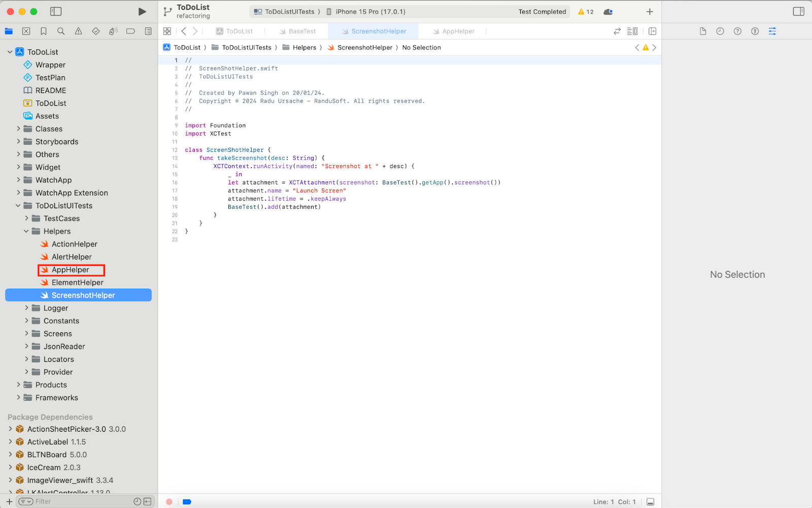View the 12 warnings indicator
812x508 pixels.
point(586,12)
